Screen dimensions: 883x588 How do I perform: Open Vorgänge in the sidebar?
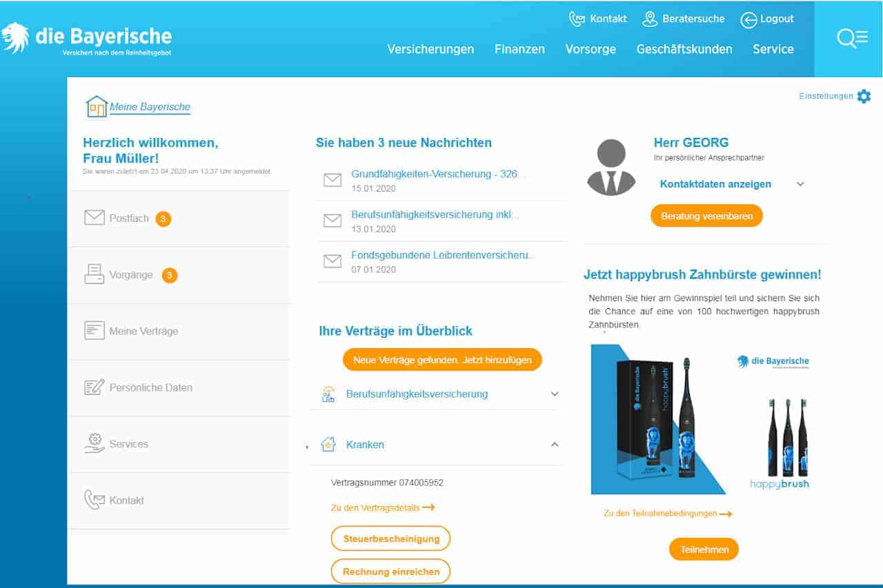[179, 275]
